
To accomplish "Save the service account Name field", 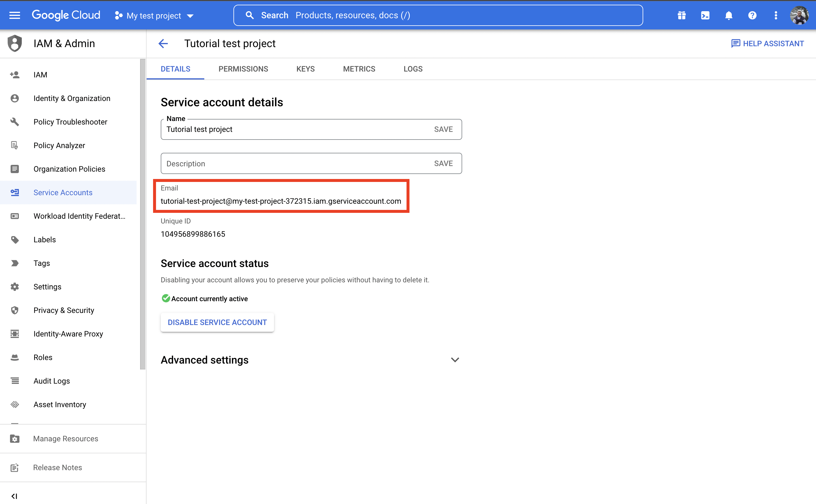I will point(443,129).
